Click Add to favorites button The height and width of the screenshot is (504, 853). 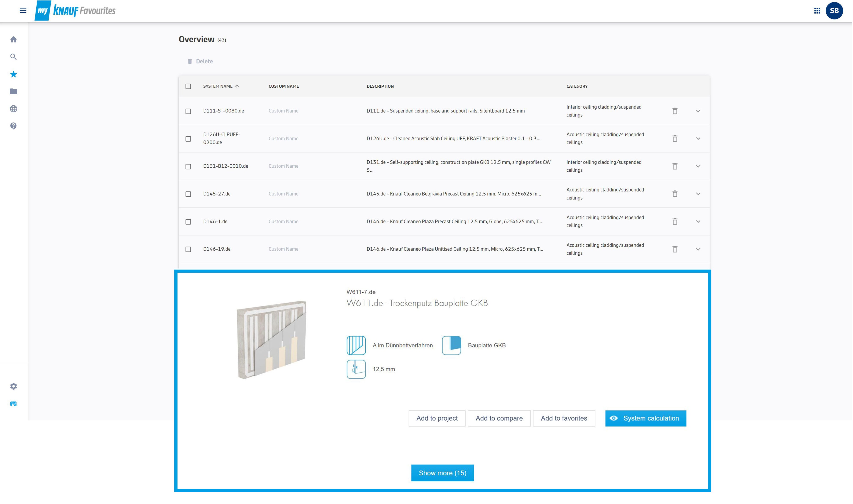point(564,419)
